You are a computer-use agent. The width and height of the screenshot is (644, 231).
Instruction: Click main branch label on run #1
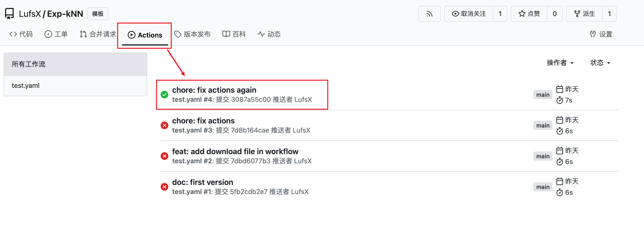pos(543,187)
